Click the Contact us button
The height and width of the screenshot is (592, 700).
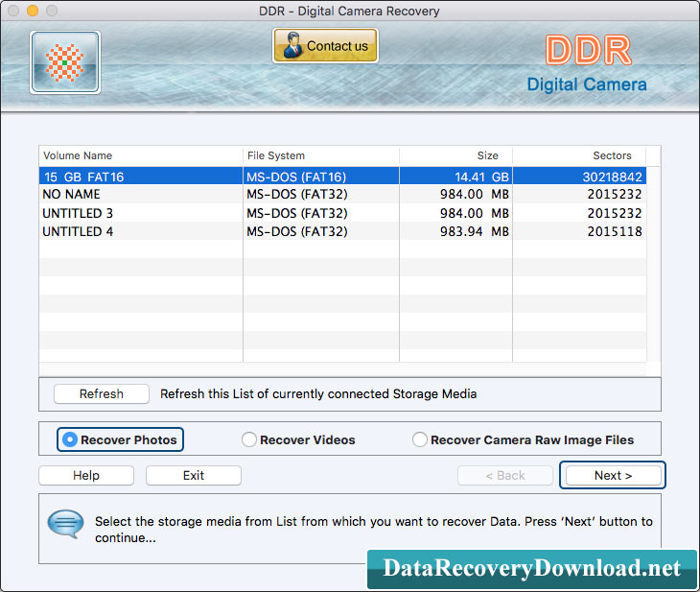click(x=325, y=45)
